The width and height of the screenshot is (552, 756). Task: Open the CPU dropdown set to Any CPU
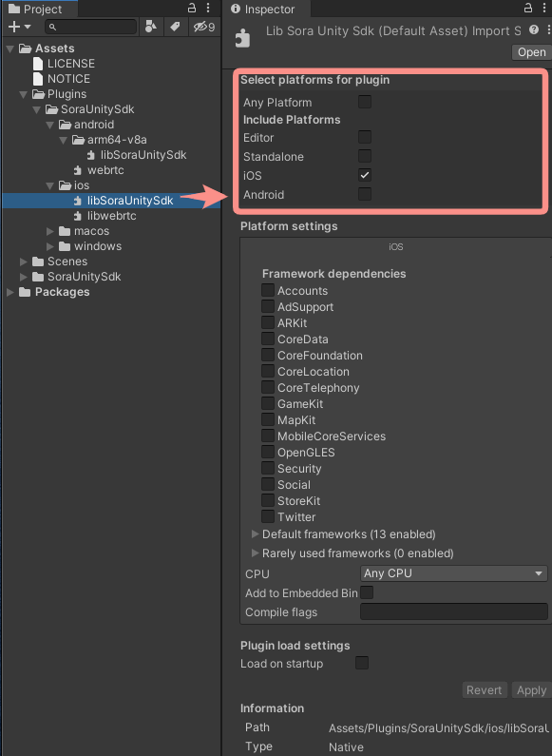(x=454, y=573)
